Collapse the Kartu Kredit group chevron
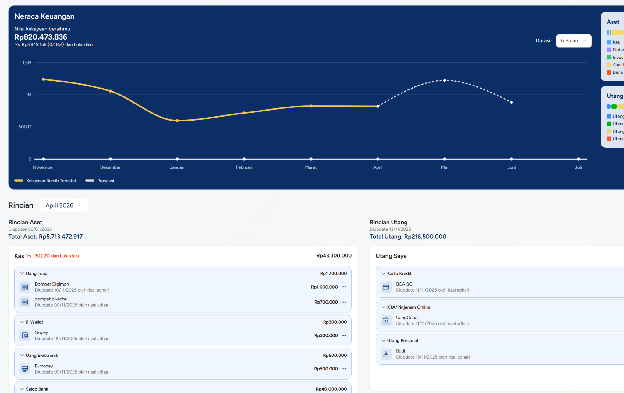This screenshot has width=624, height=393. point(383,274)
